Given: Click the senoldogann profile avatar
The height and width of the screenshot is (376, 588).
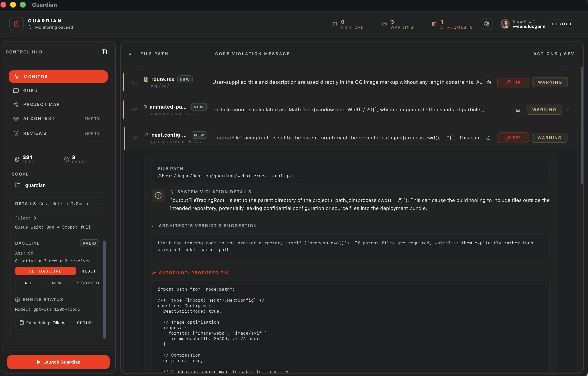Looking at the screenshot, I should (505, 24).
